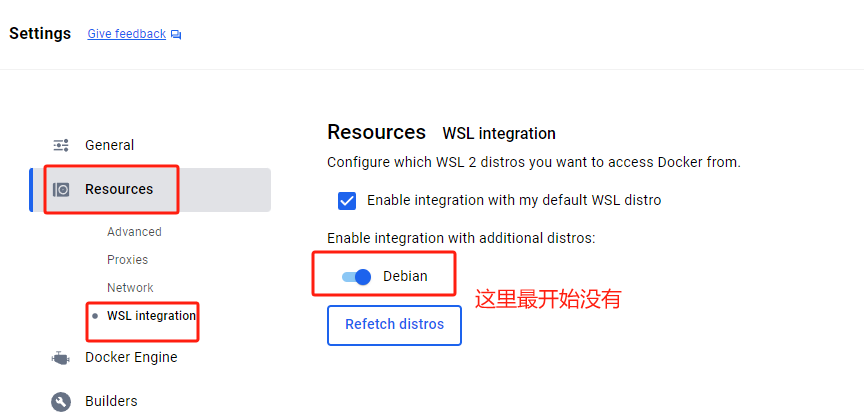The image size is (864, 414).
Task: Click the General sliders icon
Action: [x=61, y=145]
